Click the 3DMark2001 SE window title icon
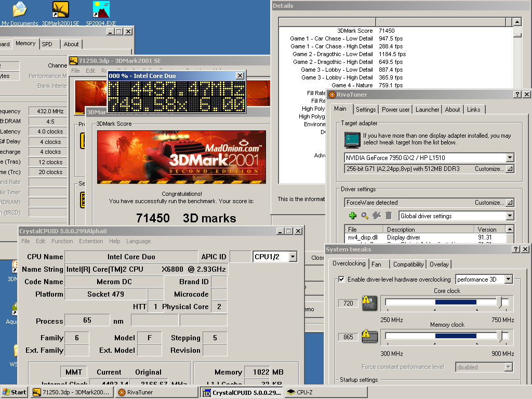The image size is (532, 399). click(x=74, y=61)
